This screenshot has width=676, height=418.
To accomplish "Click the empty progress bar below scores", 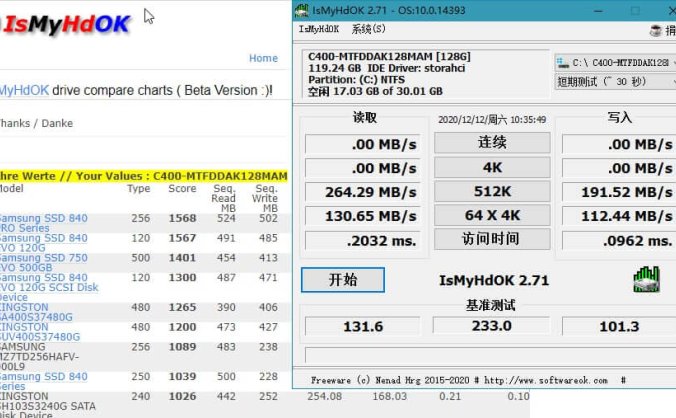I will click(x=490, y=355).
